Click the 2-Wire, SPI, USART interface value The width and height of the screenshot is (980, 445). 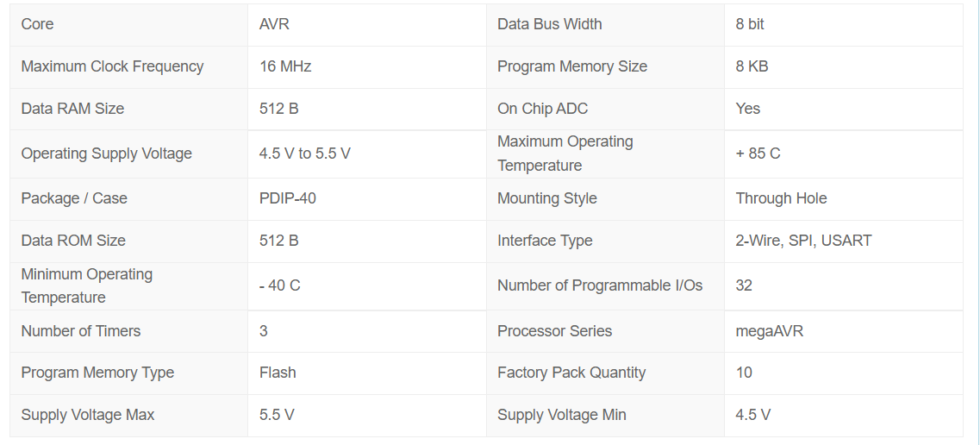point(803,241)
